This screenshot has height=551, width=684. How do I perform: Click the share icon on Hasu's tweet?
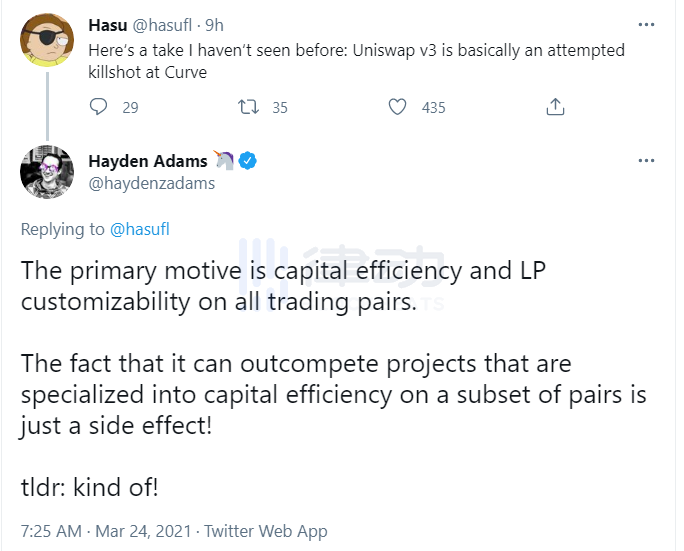click(x=556, y=107)
